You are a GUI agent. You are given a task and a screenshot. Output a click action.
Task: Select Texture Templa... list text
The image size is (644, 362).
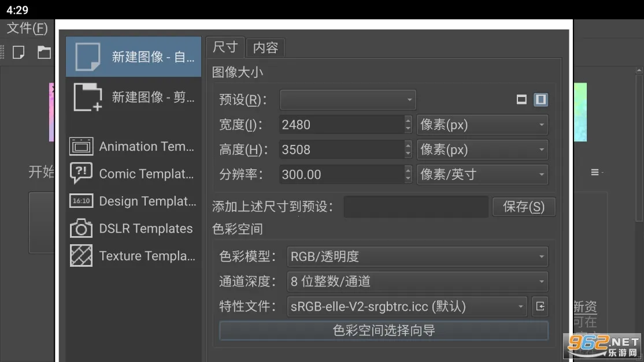pos(147,256)
